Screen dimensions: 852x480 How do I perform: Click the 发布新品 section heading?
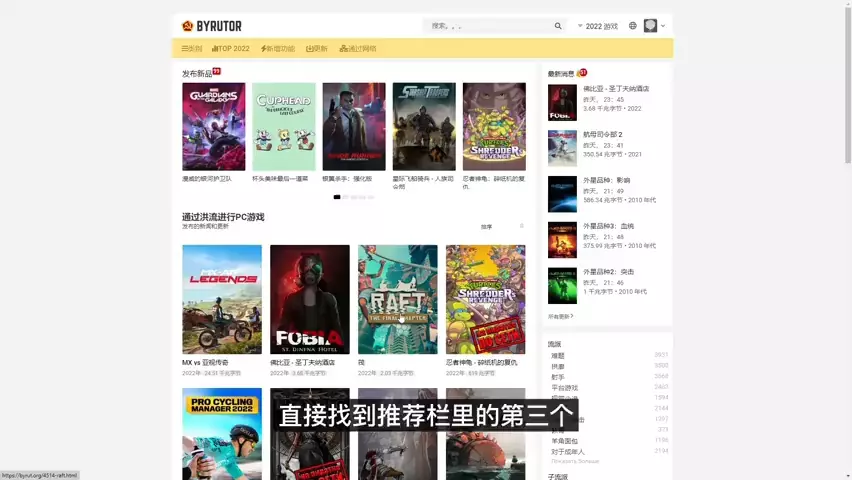coord(197,73)
